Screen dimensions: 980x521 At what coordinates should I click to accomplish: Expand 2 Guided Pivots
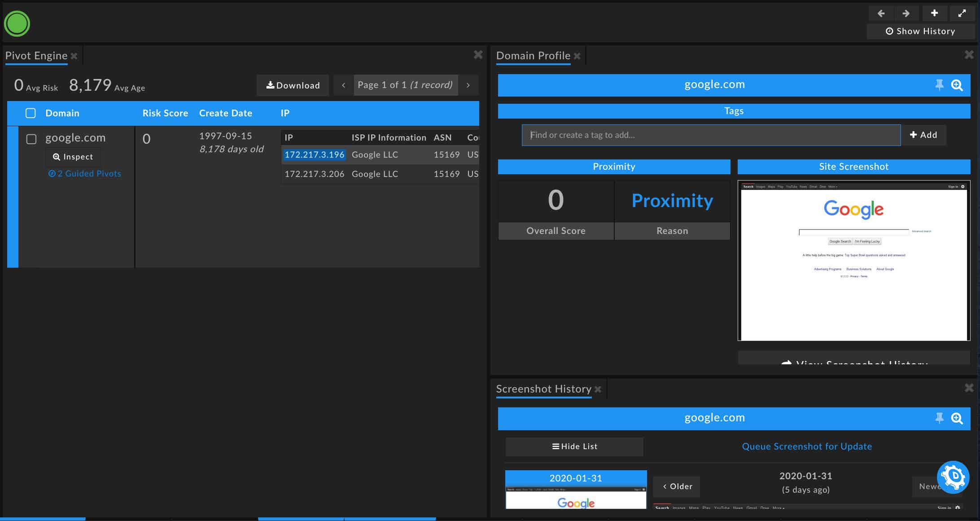point(85,174)
